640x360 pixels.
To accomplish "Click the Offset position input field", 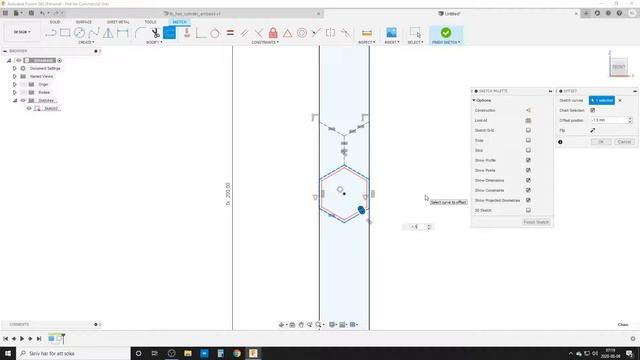I will [x=610, y=120].
